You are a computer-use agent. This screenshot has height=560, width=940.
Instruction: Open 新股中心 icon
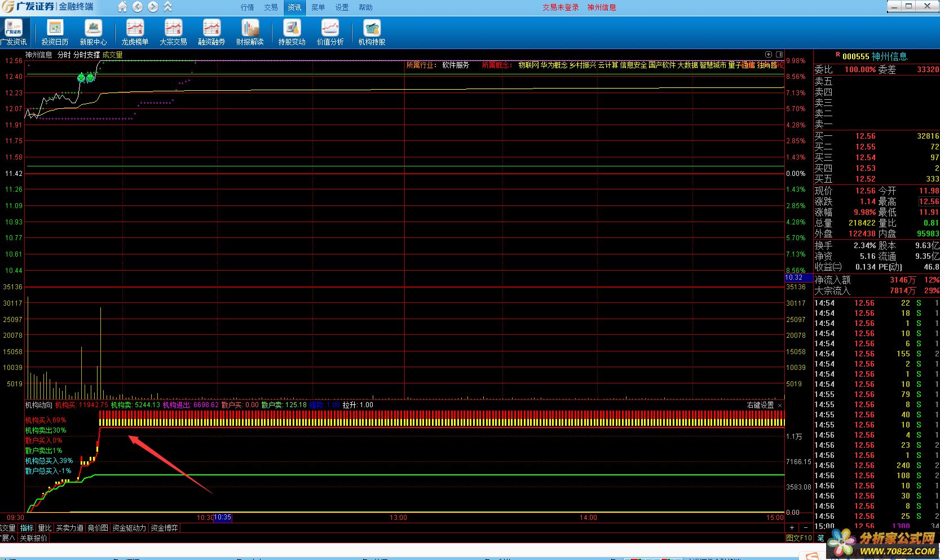tap(93, 32)
